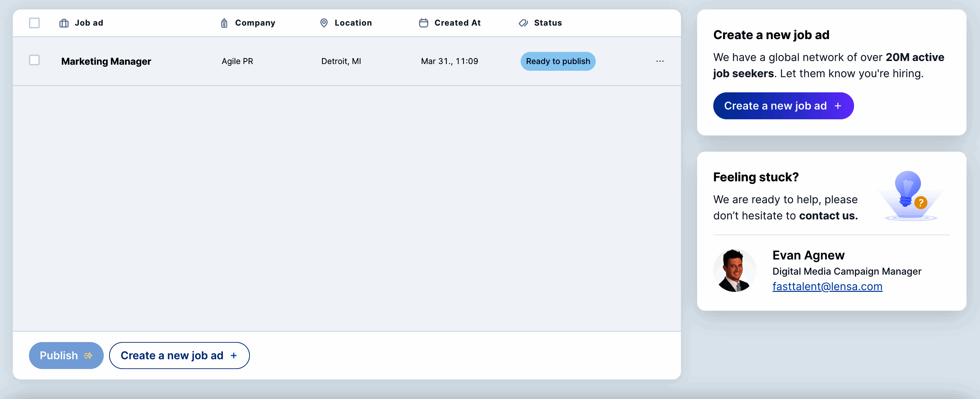Click the building icon next to Company

point(224,23)
